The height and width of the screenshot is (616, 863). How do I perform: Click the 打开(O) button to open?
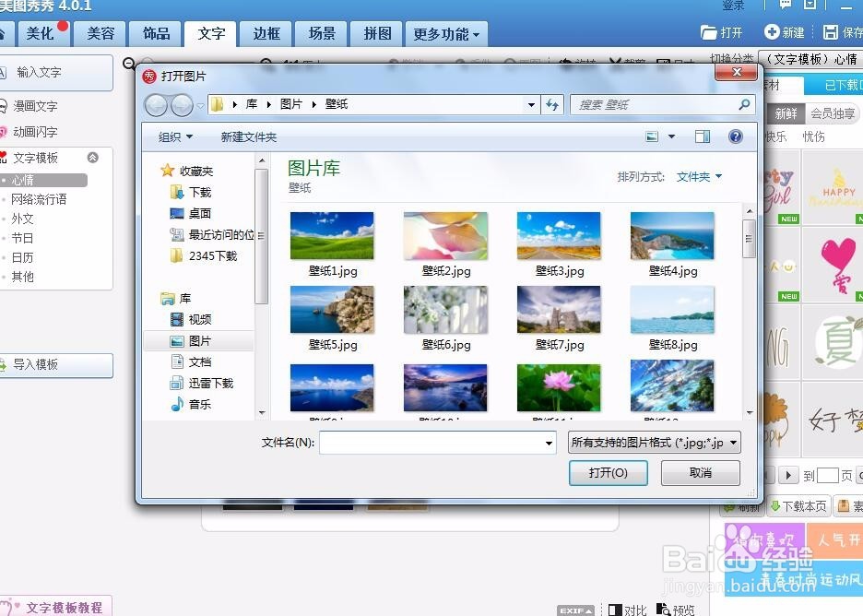608,472
